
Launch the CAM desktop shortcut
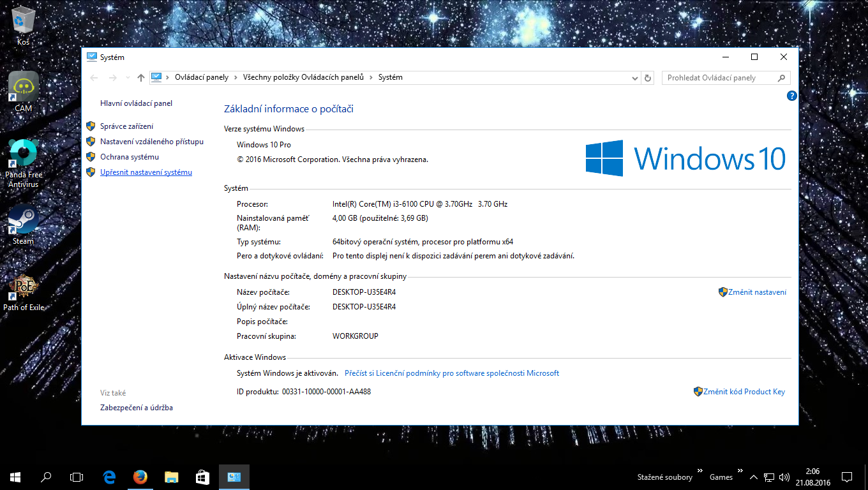pos(24,92)
